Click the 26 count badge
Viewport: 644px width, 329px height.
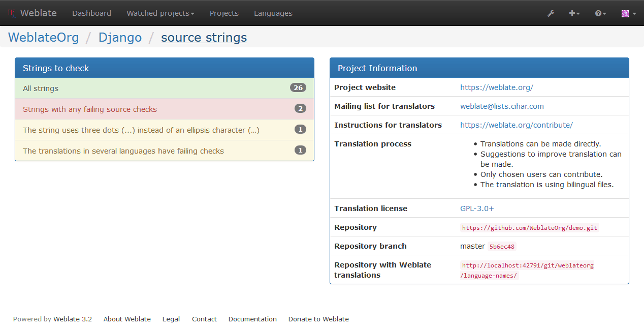[298, 87]
